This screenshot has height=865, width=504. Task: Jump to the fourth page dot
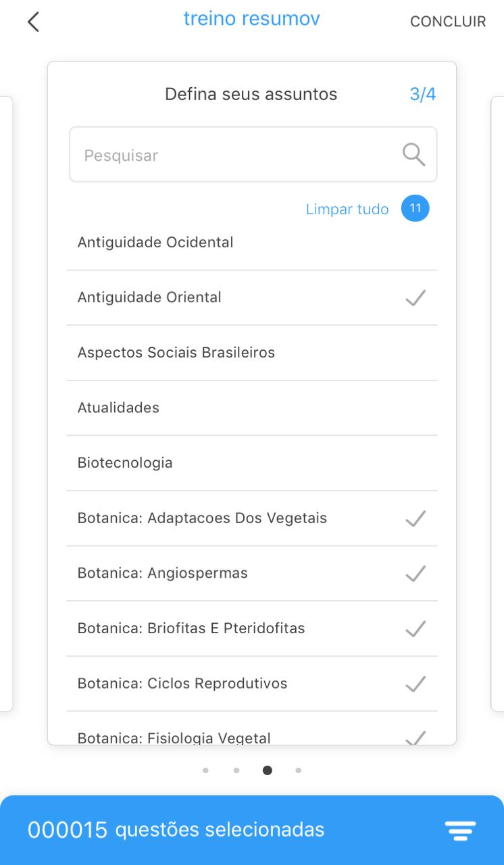pos(299,770)
